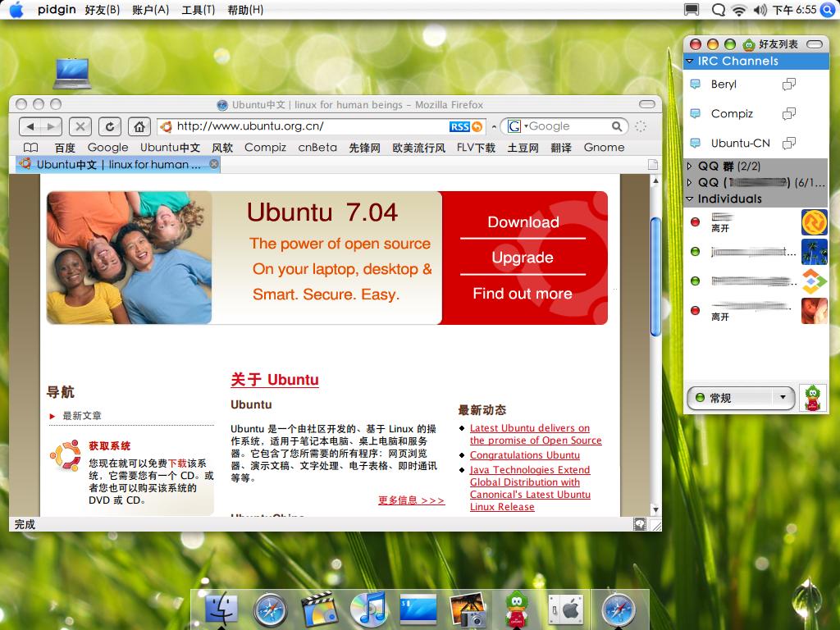Click the status bar icon in Firefox
Image resolution: width=840 pixels, height=630 pixels.
[639, 524]
